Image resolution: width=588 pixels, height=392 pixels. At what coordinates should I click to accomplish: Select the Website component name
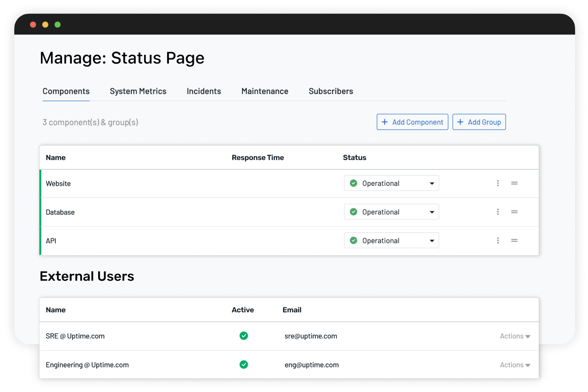(x=58, y=183)
